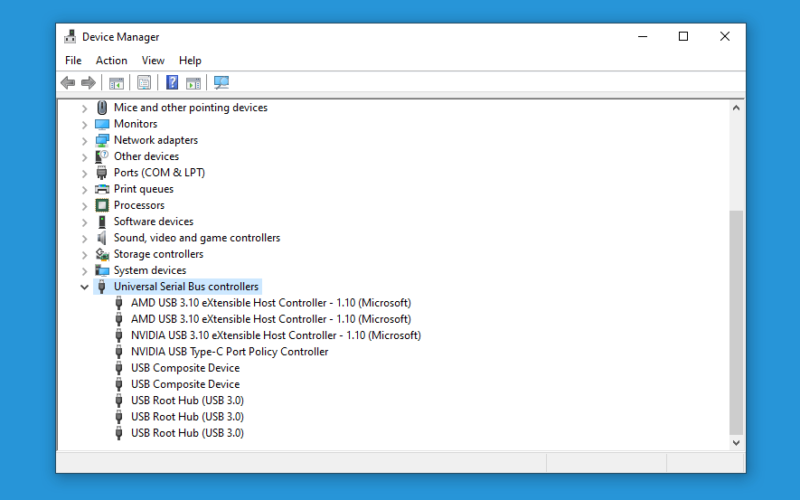This screenshot has width=800, height=500.
Task: Click the Monitors category icon
Action: 102,124
